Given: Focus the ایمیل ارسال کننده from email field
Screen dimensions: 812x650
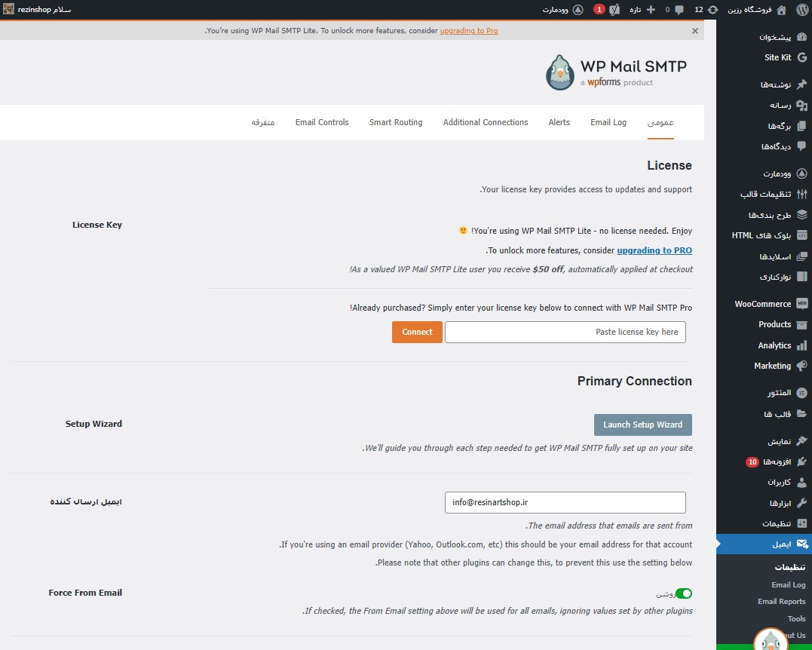Looking at the screenshot, I should [x=565, y=502].
